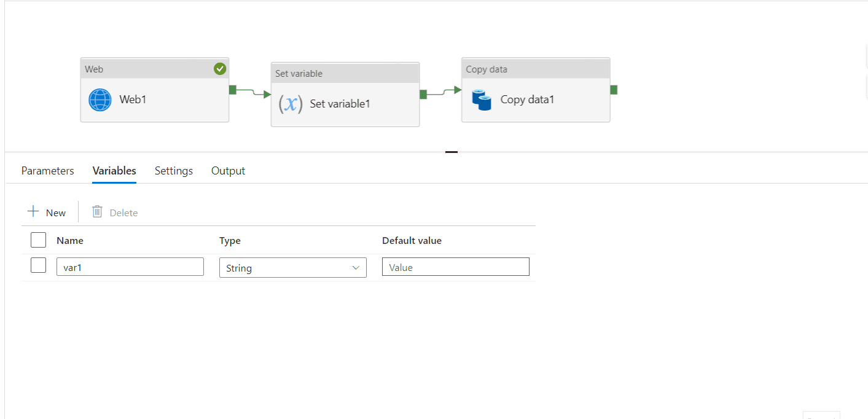Toggle the select-all checkbox in table header
The image size is (868, 419).
(x=38, y=240)
